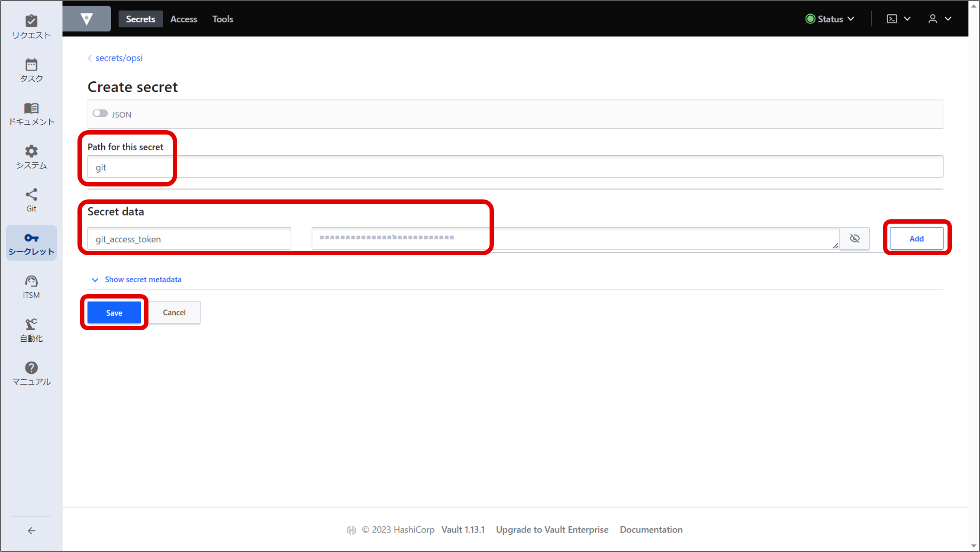The height and width of the screenshot is (552, 980).
Task: Open the ITSM sidebar icon
Action: pyautogui.click(x=31, y=286)
